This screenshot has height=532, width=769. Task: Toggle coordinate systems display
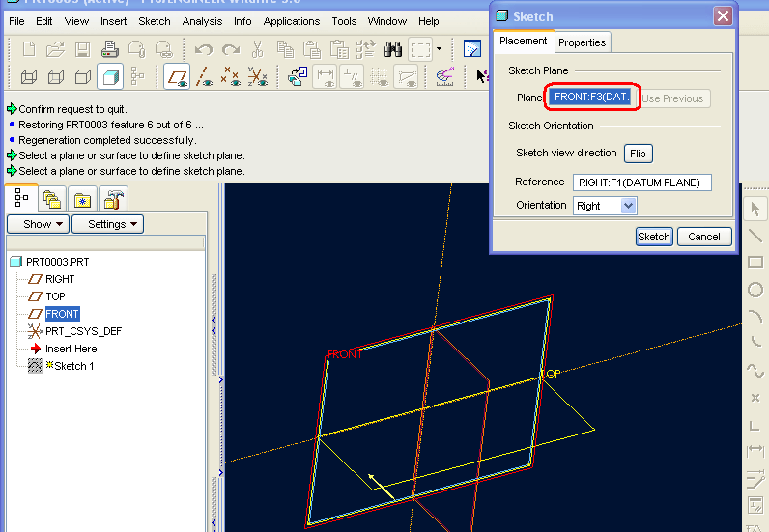point(258,77)
